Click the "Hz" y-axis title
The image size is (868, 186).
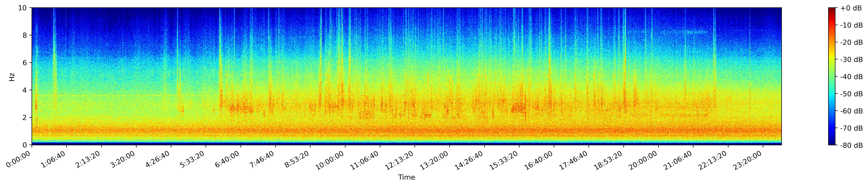pyautogui.click(x=12, y=77)
